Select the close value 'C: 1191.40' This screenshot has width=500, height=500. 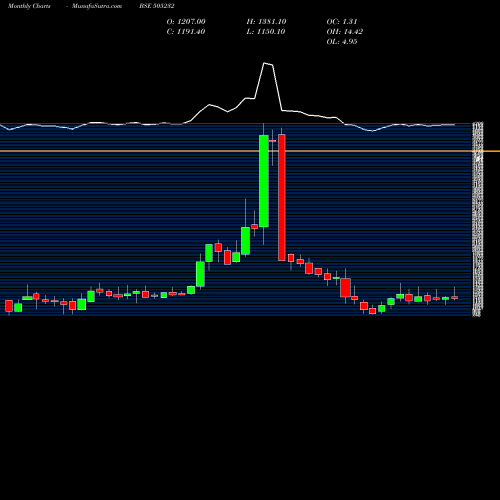pos(186,31)
